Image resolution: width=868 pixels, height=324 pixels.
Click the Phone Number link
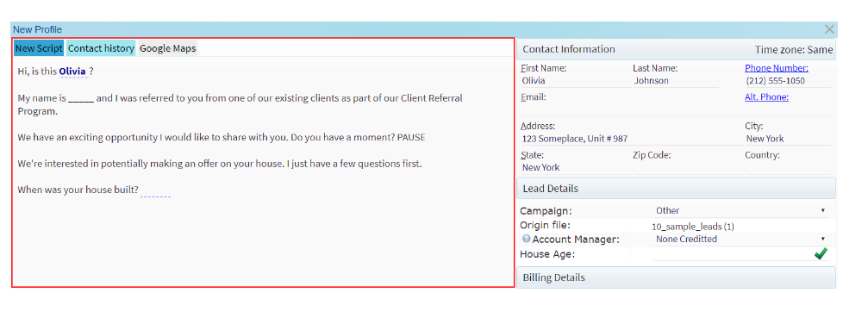point(777,68)
